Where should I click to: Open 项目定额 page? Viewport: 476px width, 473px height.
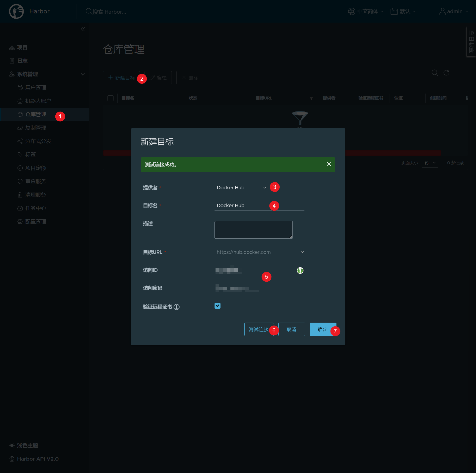[36, 168]
